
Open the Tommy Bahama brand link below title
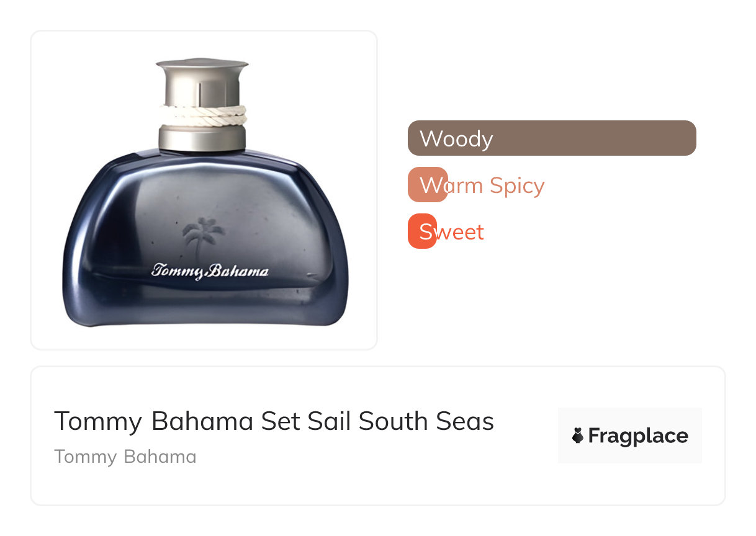(125, 457)
